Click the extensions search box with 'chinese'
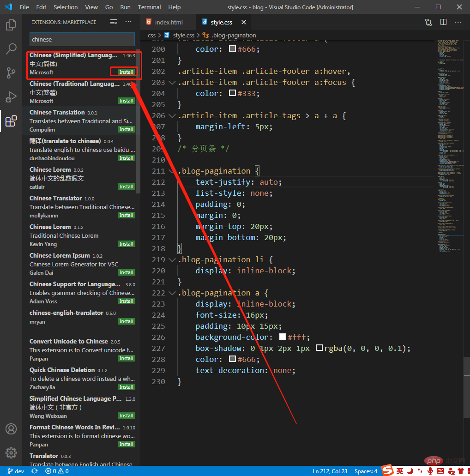Image resolution: width=470 pixels, height=476 pixels. 82,39
